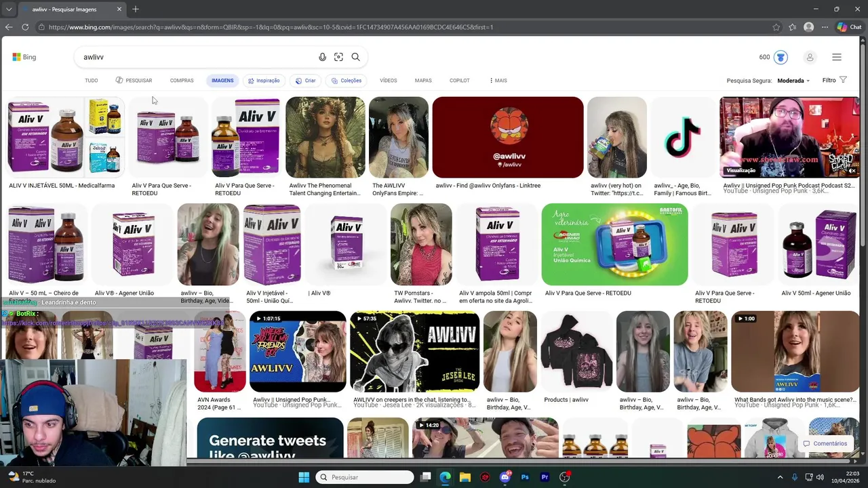The image size is (868, 488).
Task: Switch to the COMPRAS tab
Action: click(182, 81)
